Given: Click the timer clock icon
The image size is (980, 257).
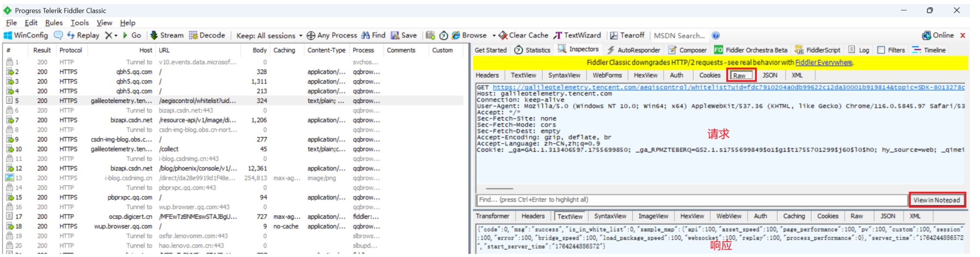Looking at the screenshot, I should [444, 35].
